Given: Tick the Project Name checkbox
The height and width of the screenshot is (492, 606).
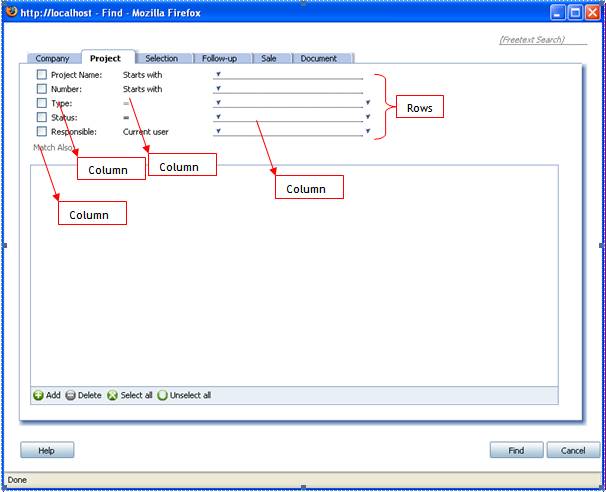Looking at the screenshot, I should click(x=42, y=75).
